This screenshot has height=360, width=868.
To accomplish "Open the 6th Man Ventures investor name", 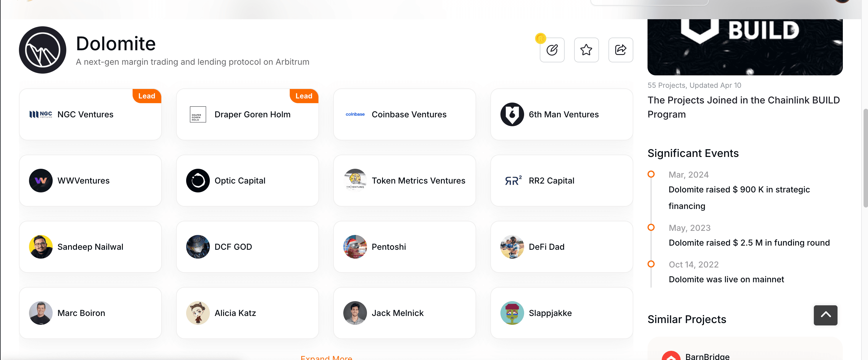I will click(x=564, y=114).
